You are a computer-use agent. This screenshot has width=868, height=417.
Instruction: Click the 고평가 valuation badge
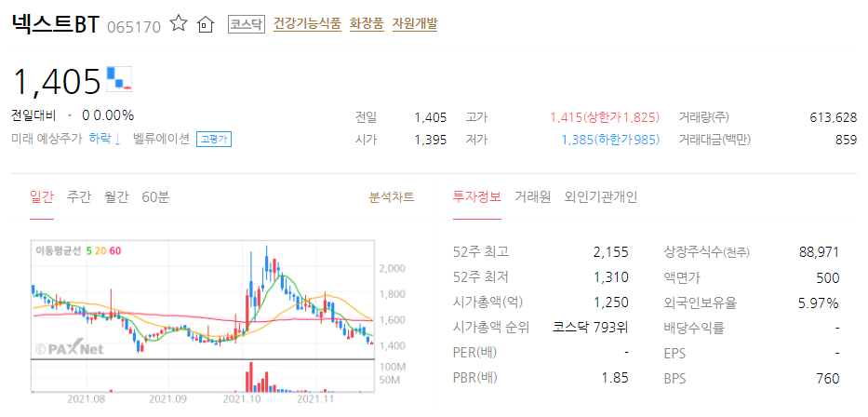pyautogui.click(x=214, y=139)
